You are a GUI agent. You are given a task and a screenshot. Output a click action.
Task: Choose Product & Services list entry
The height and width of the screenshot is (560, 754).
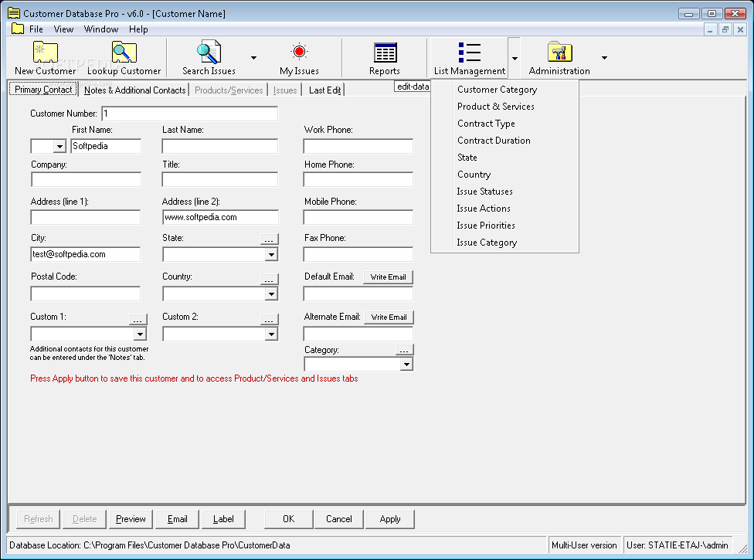tap(504, 107)
